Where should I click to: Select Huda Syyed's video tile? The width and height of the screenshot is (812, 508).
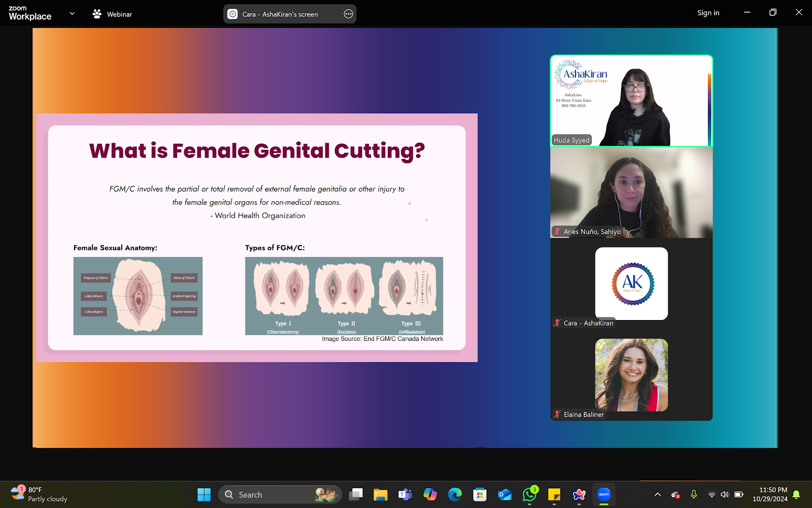[x=631, y=101]
